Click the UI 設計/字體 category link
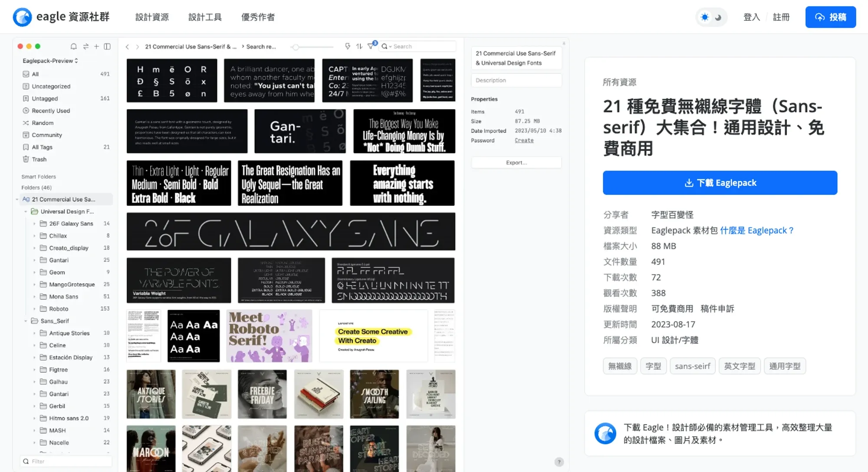Viewport: 868px width, 472px height. pyautogui.click(x=675, y=340)
